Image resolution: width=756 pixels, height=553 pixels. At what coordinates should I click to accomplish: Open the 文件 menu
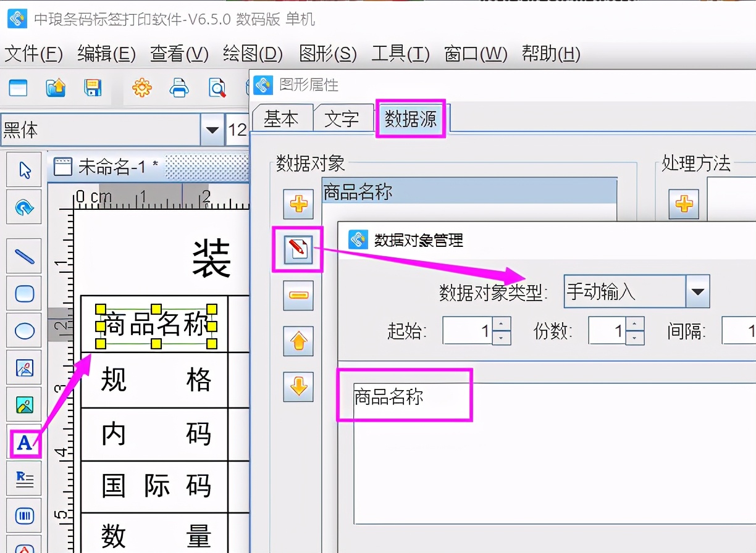[x=33, y=54]
